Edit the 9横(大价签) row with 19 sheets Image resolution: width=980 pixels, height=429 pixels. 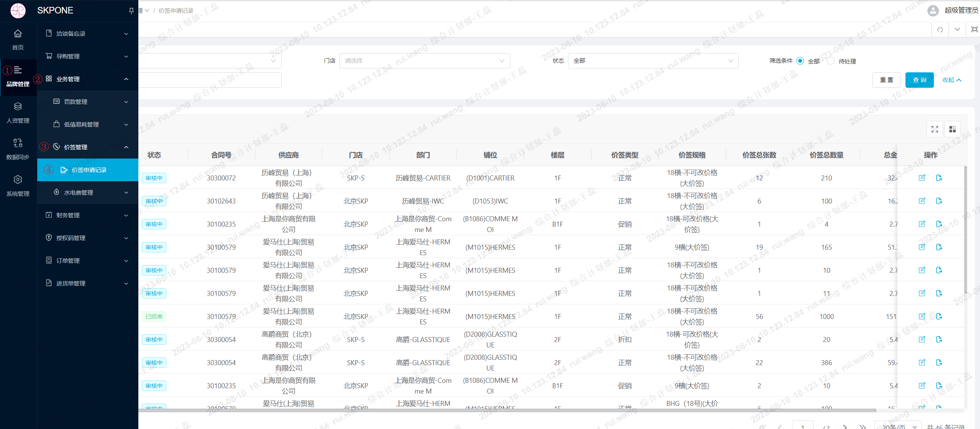[x=922, y=247]
